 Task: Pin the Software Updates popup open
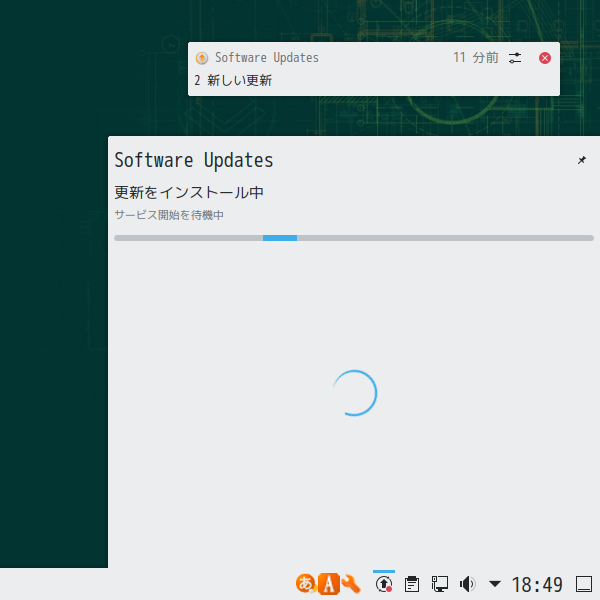coord(582,160)
